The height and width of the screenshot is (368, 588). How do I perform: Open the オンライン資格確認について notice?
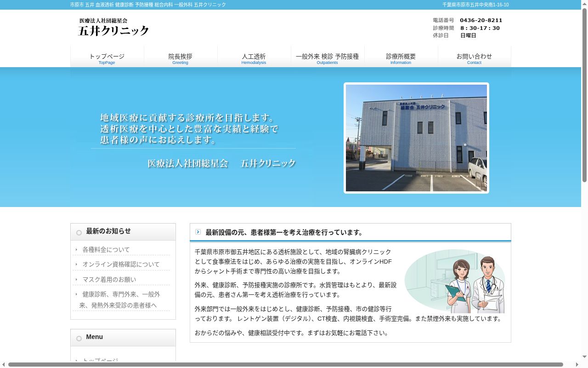coord(121,264)
